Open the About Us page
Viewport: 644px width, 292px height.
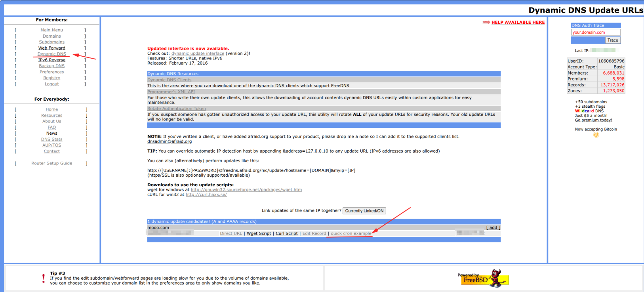(52, 122)
